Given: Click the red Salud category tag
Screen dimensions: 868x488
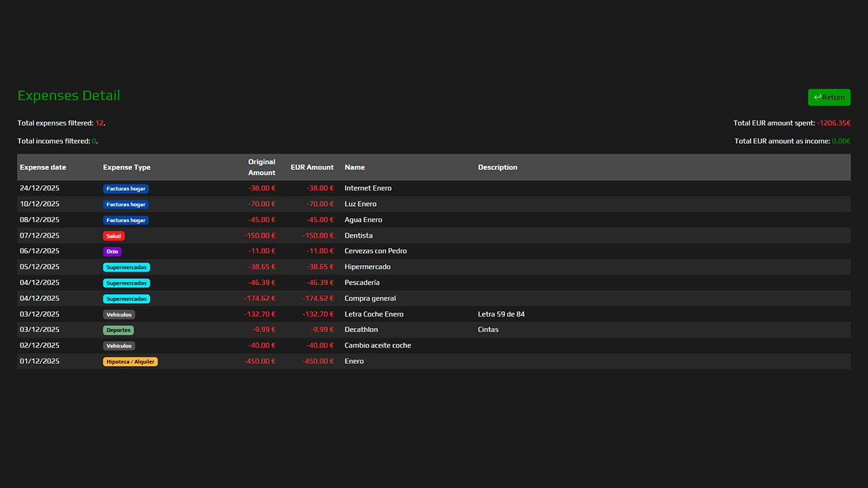Looking at the screenshot, I should [x=114, y=236].
